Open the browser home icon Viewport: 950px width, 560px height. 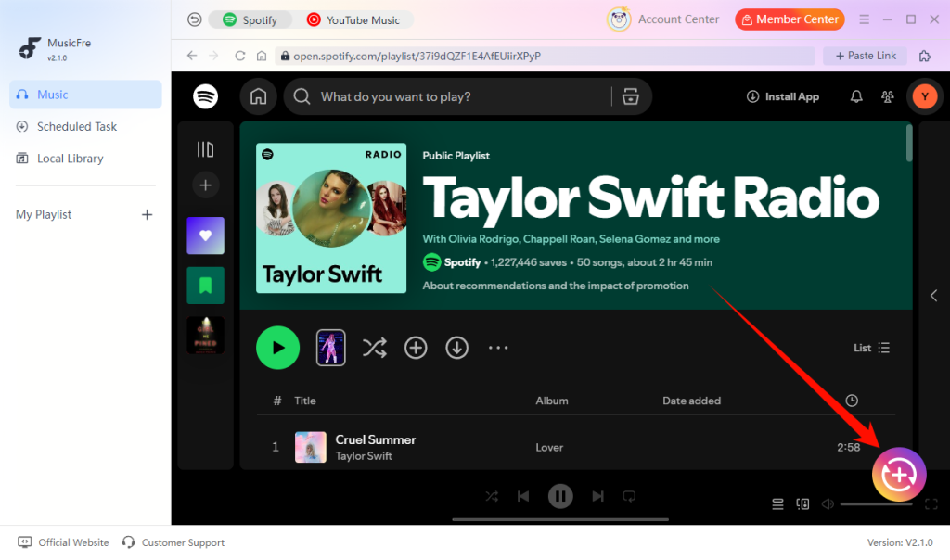click(261, 56)
